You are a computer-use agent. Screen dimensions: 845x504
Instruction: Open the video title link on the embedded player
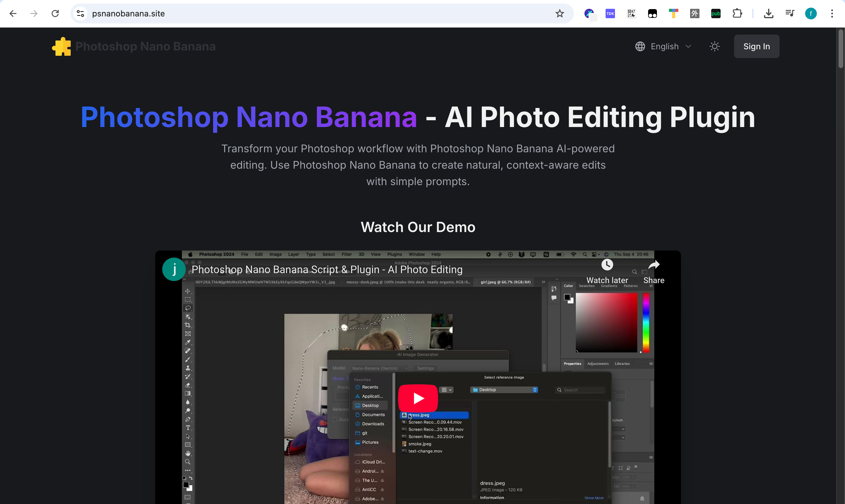327,269
